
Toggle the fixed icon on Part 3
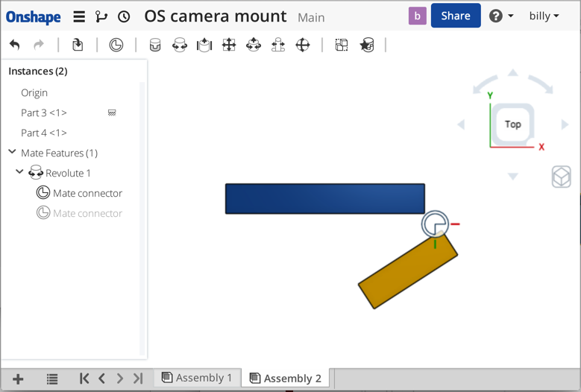[x=112, y=113]
